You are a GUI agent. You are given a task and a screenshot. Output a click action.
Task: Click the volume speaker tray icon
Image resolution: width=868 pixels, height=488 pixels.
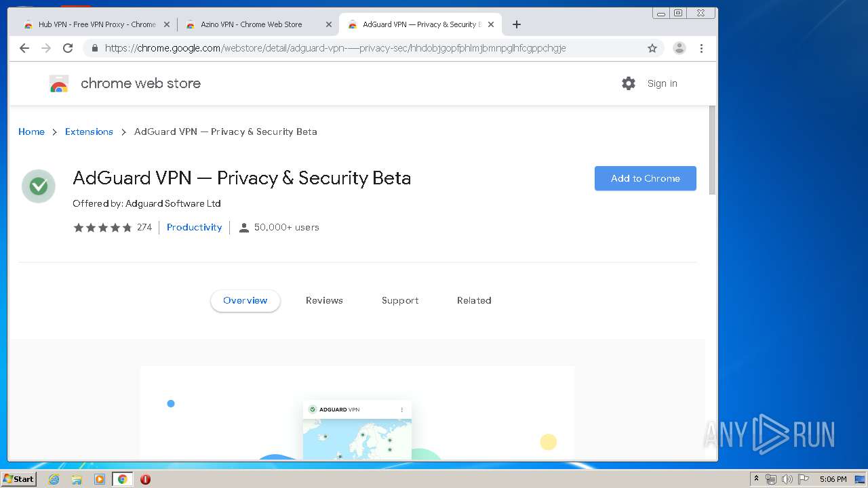point(787,479)
